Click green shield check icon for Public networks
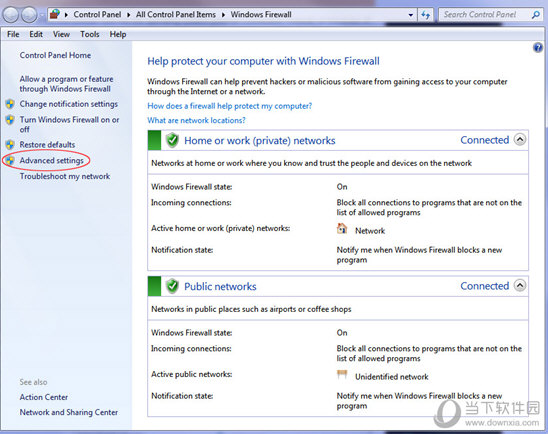 [x=172, y=286]
